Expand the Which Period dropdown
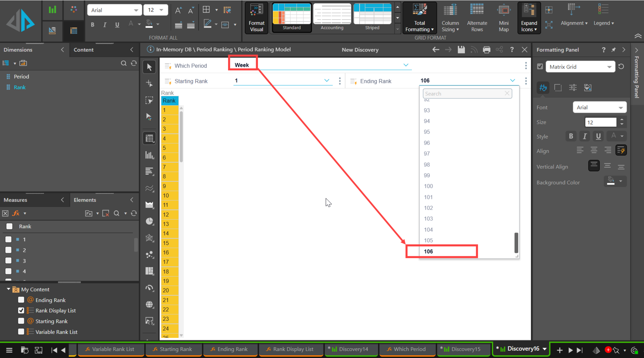 pyautogui.click(x=406, y=65)
